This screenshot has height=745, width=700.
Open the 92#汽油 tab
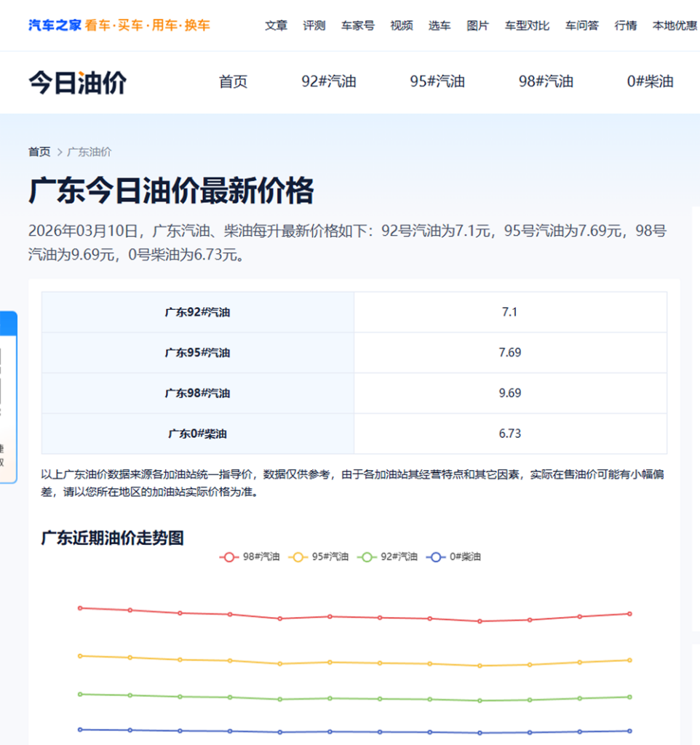pyautogui.click(x=329, y=81)
